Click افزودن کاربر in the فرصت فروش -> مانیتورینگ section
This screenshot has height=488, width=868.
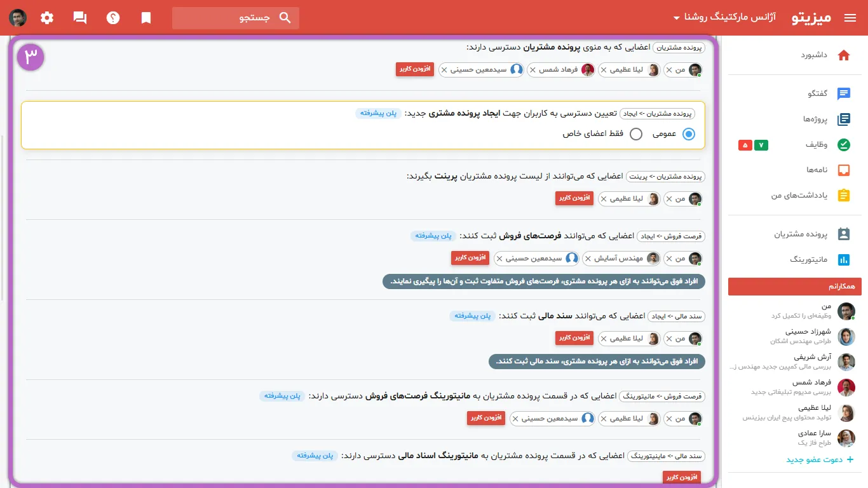pyautogui.click(x=486, y=418)
